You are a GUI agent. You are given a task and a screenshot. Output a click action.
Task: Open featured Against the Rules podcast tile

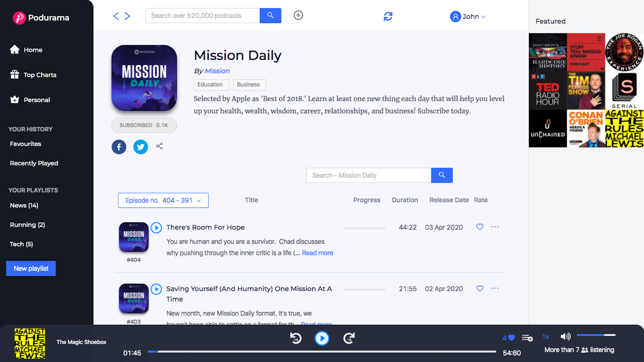[x=625, y=129]
